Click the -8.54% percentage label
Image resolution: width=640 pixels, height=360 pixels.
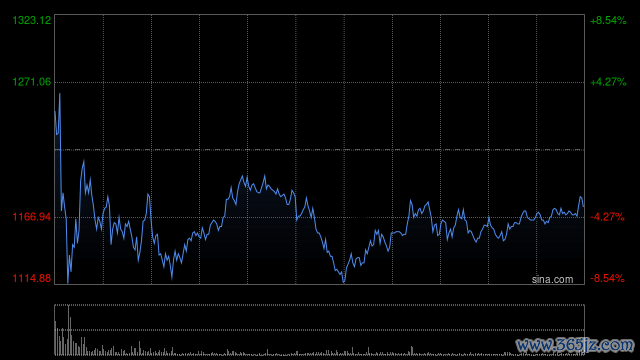[607, 278]
